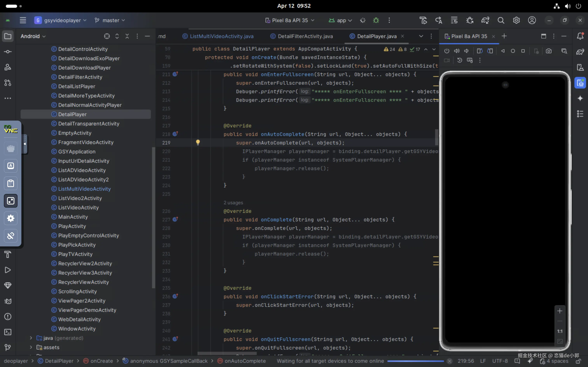Image resolution: width=588 pixels, height=367 pixels.
Task: Toggle Running Devices tool window button
Action: point(580,83)
